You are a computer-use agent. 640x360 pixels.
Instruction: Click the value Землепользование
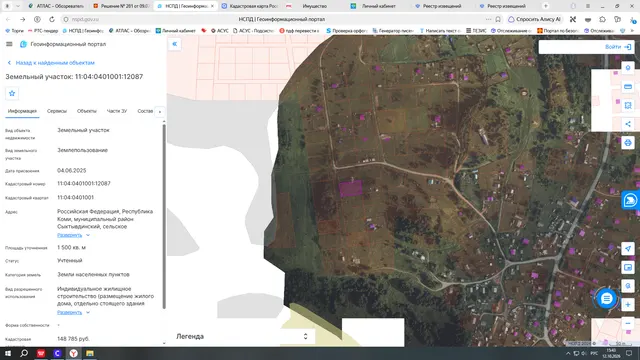point(82,150)
